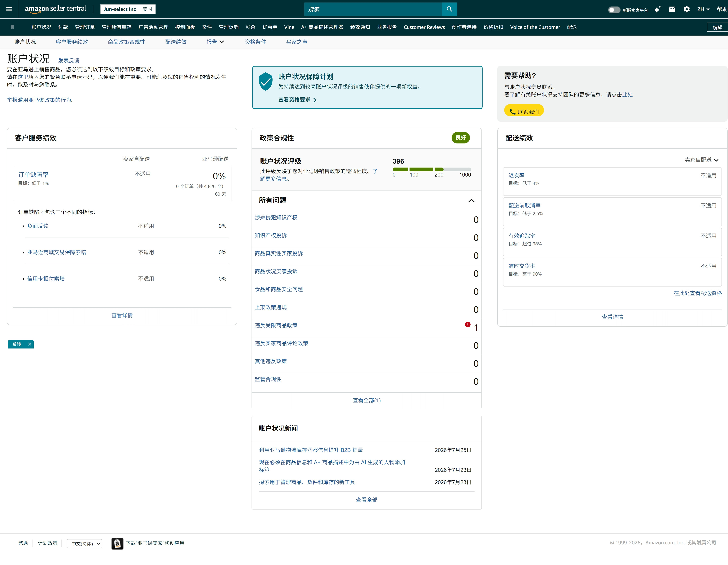
Task: Toggle the 新版卖家平台 switch
Action: pyautogui.click(x=614, y=10)
